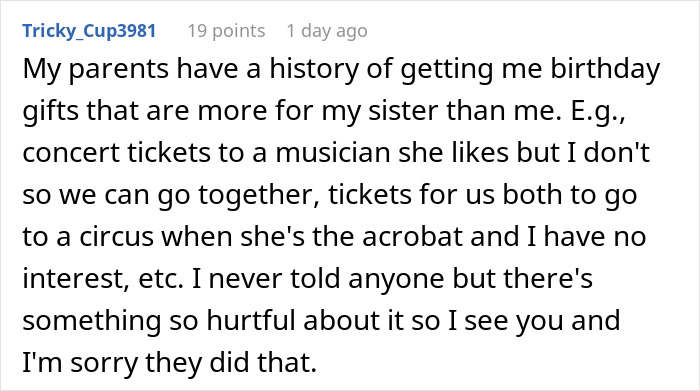Click the word 'concert' in the comment
Image resolution: width=700 pixels, height=391 pixels.
(71, 153)
